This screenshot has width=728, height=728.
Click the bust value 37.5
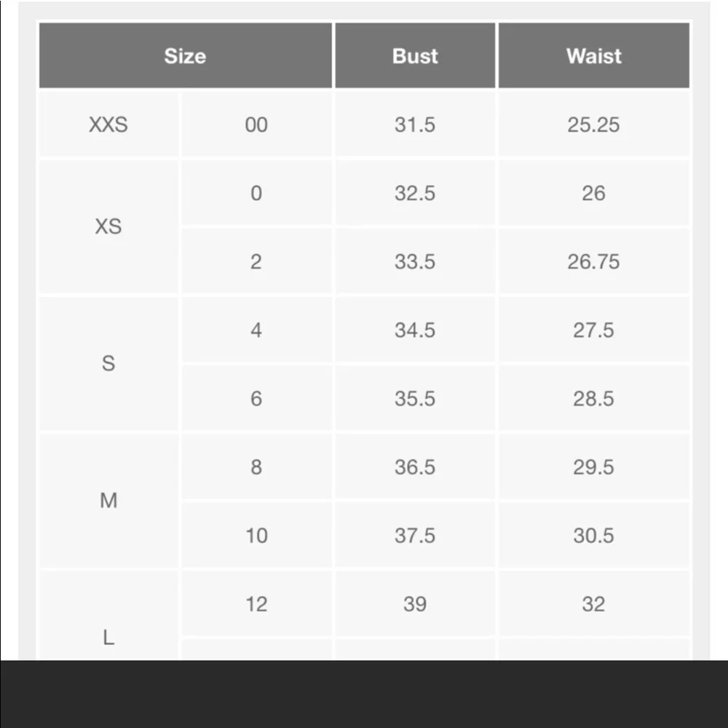tap(415, 535)
